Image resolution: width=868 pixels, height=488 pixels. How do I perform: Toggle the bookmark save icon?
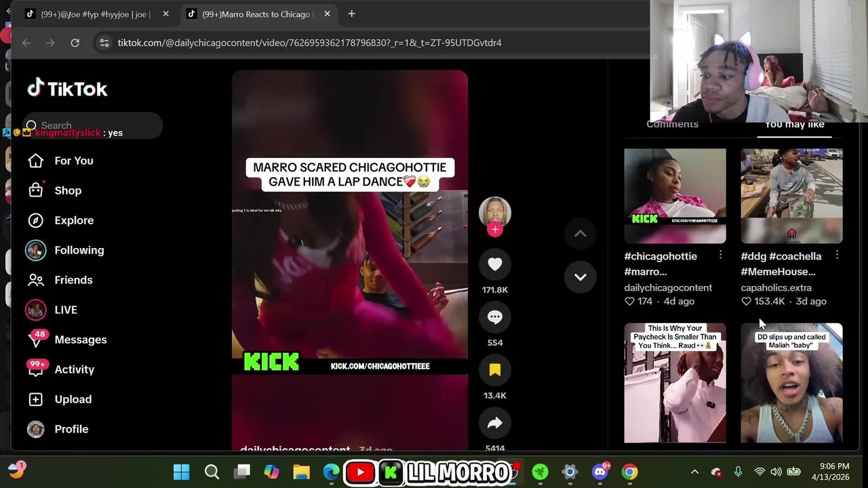pos(495,370)
